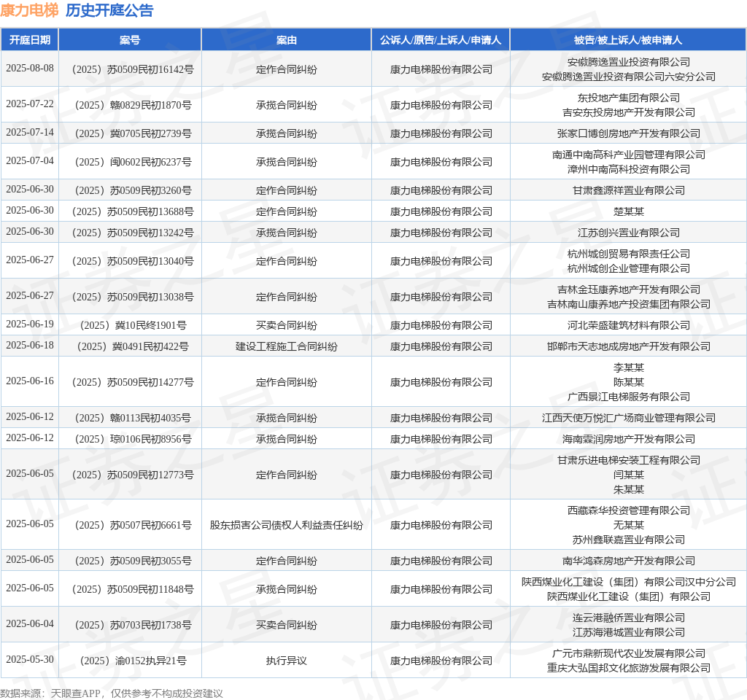Select case number 赣0113民初4035号
This screenshot has width=747, height=700.
(133, 418)
